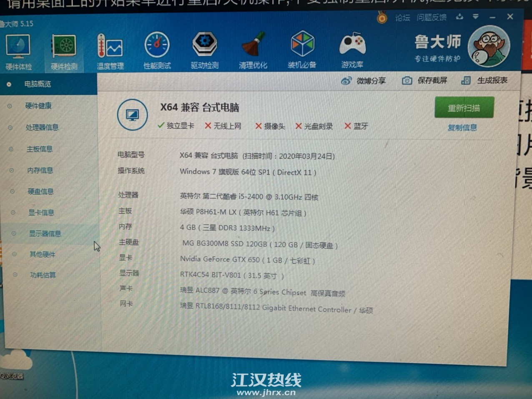Click the 扫描时间 2020年03月24日 model value

257,156
